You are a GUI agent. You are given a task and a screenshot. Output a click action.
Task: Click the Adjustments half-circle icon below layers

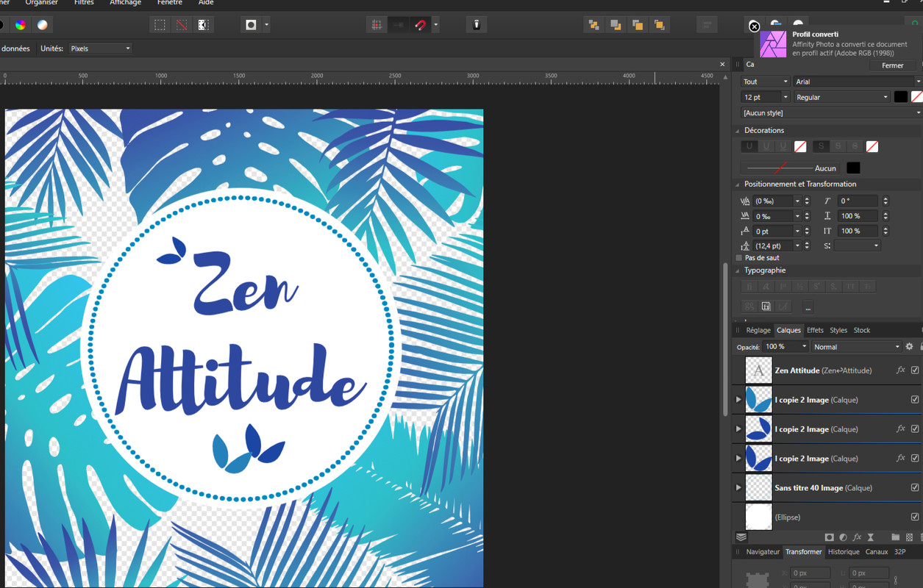843,537
